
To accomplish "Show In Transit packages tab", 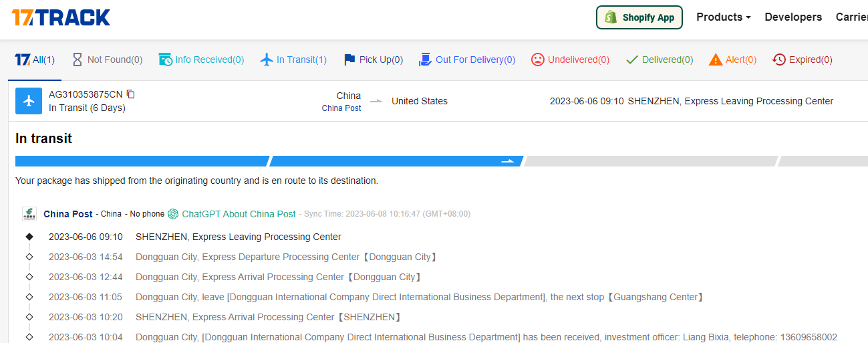I will 293,60.
